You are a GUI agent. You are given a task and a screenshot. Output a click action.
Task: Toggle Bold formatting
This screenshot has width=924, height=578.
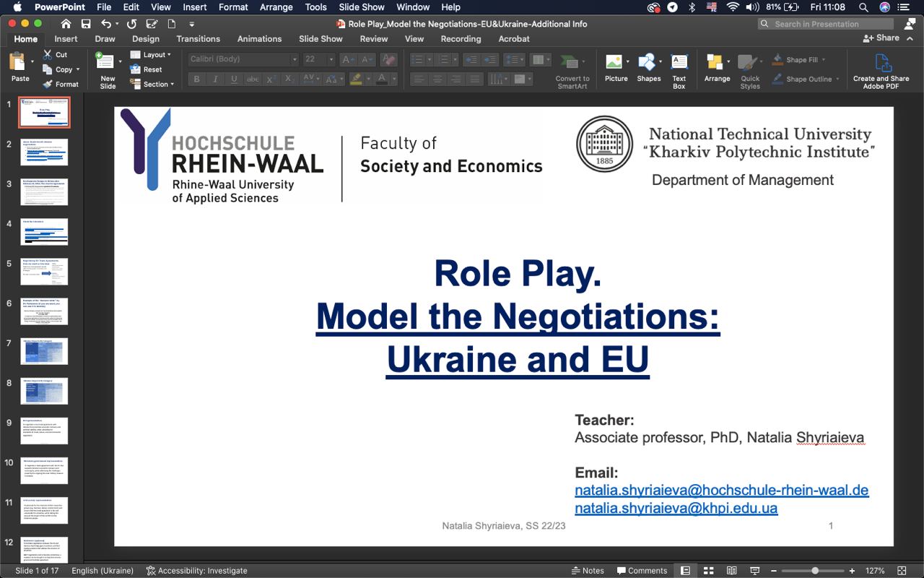[x=196, y=79]
